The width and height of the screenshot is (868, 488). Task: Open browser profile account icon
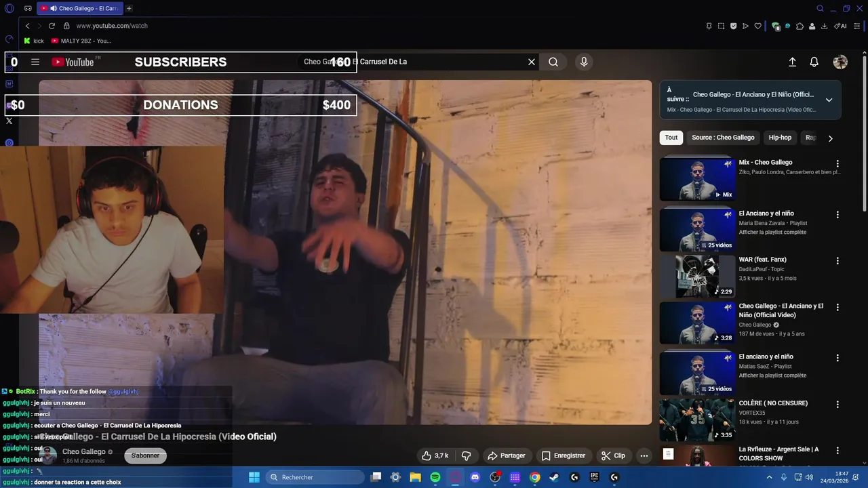[812, 26]
